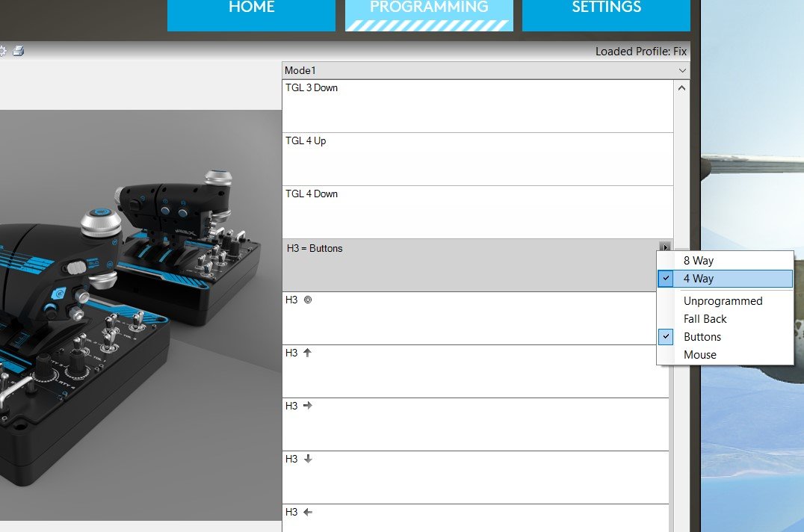Open the Mode1 dropdown
This screenshot has width=804, height=532.
pyautogui.click(x=486, y=70)
